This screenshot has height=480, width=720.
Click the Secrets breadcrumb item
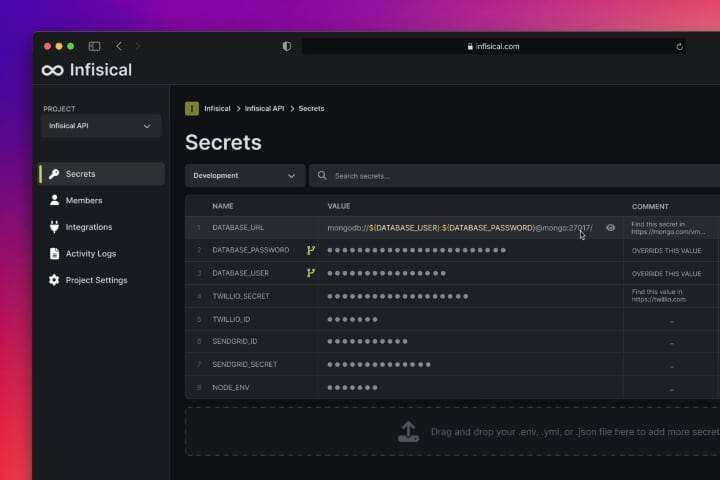click(x=311, y=108)
